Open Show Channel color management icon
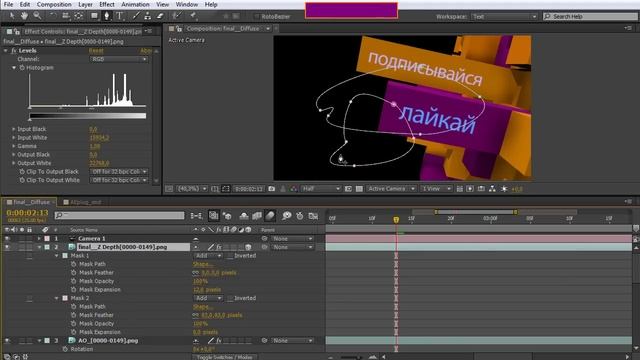The width and height of the screenshot is (640, 360). click(293, 189)
